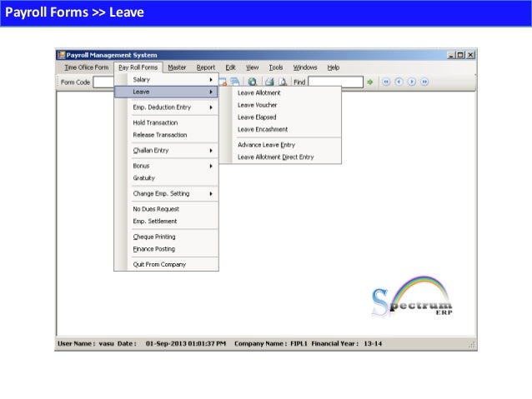The image size is (532, 399).
Task: Choose Emp. Settlement
Action: click(x=166, y=221)
